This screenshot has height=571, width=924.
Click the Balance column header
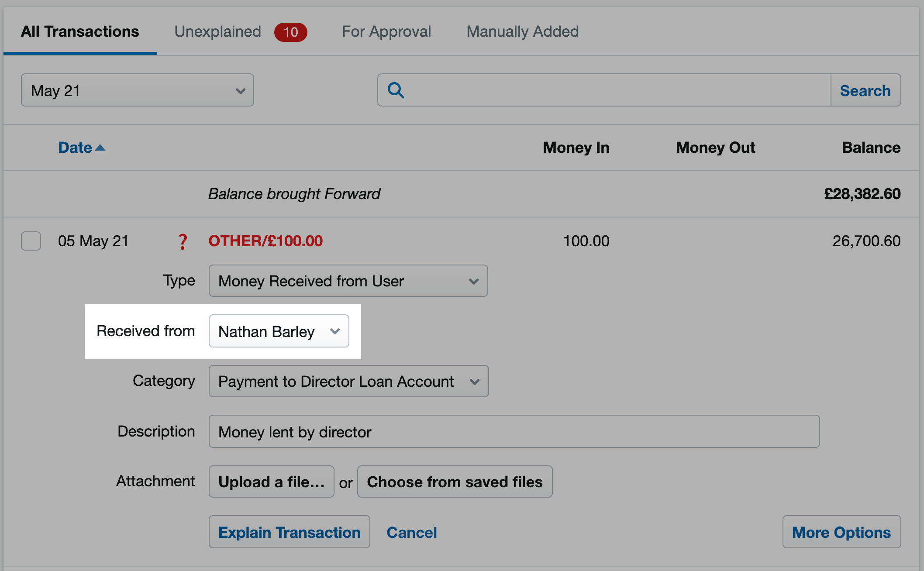871,148
